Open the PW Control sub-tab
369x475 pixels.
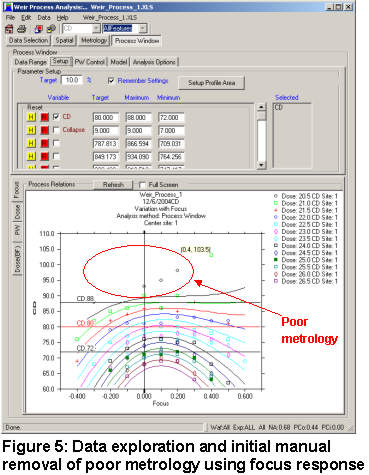coord(90,62)
